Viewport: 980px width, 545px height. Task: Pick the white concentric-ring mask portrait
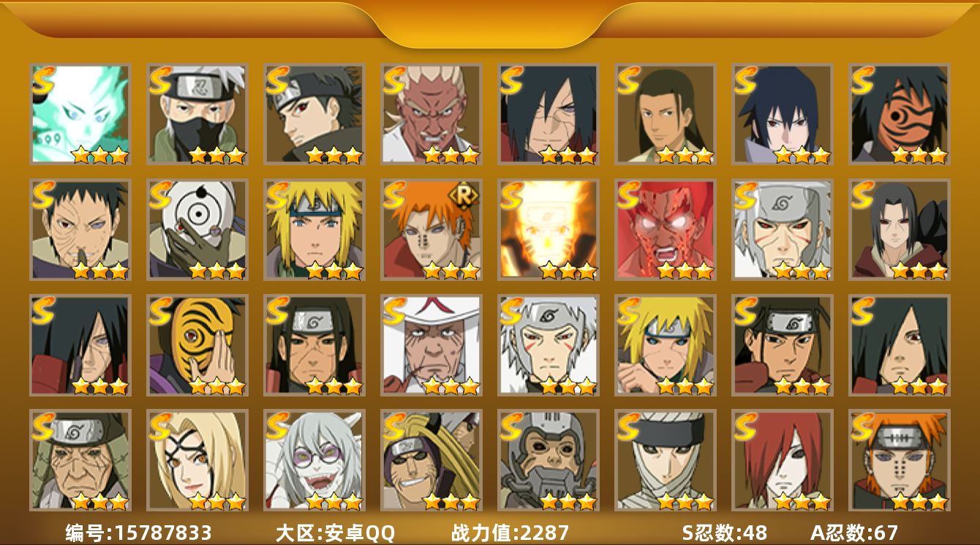tap(197, 229)
